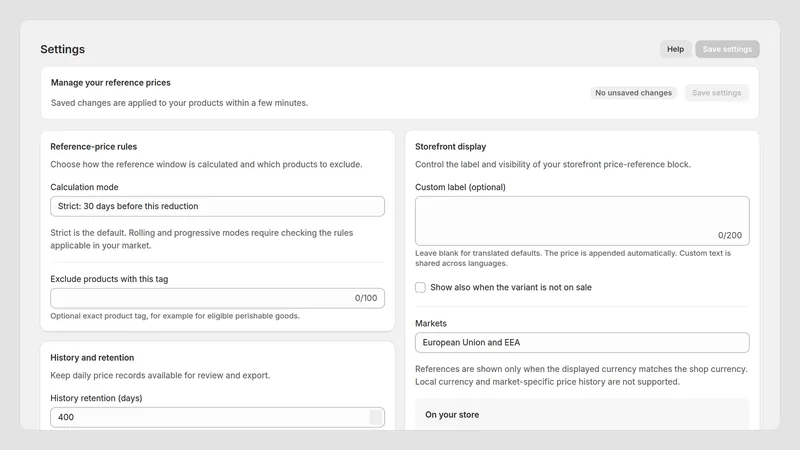Click the Markets field label
800x450 pixels.
431,323
